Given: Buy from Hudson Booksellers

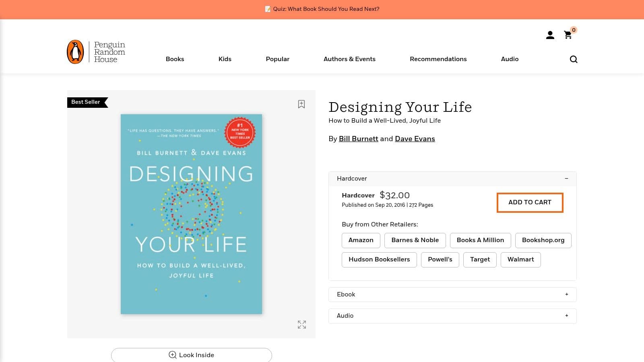Looking at the screenshot, I should (379, 259).
